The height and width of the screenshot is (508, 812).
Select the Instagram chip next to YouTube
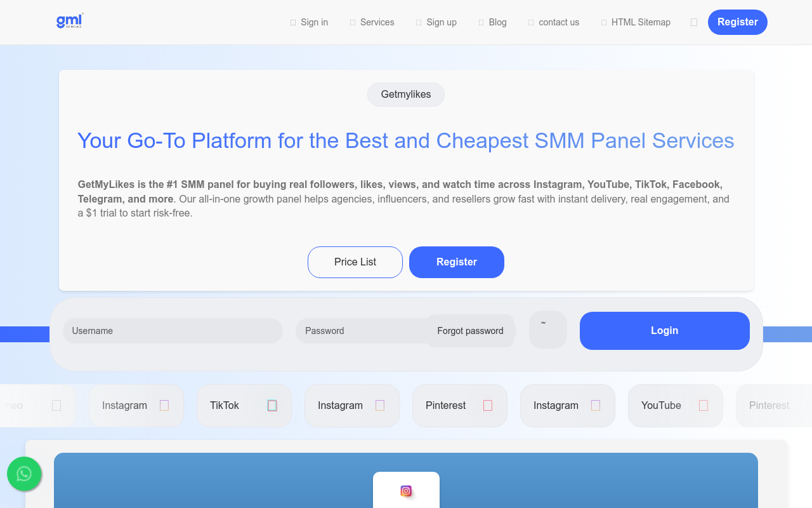[568, 406]
